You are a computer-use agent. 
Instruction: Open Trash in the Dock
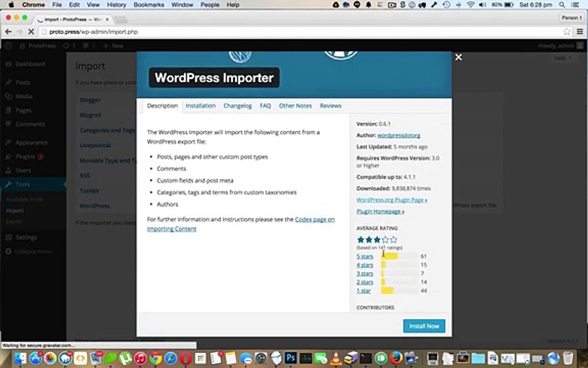(568, 358)
